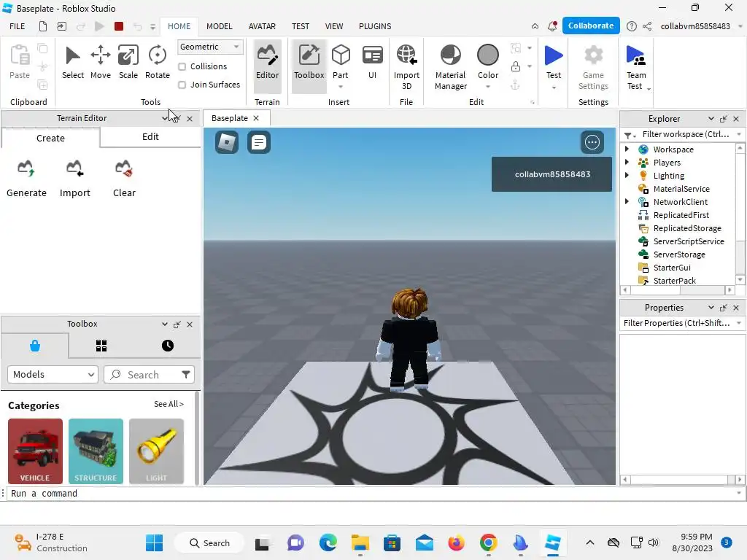This screenshot has width=747, height=560.
Task: Open Game Settings
Action: (593, 66)
